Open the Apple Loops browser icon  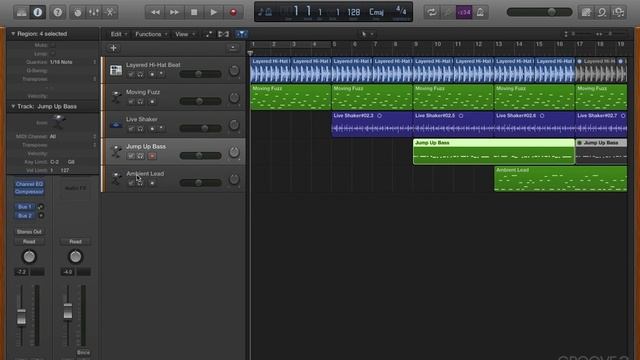(x=602, y=12)
